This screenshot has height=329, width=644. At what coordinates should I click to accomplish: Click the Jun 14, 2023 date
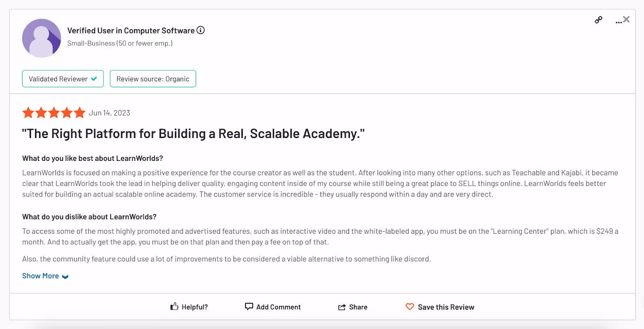tap(109, 113)
